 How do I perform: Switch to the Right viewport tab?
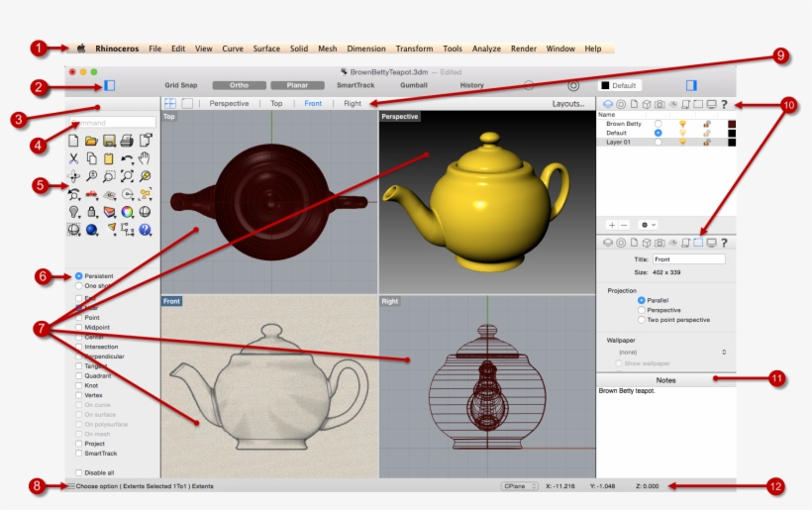tap(352, 103)
